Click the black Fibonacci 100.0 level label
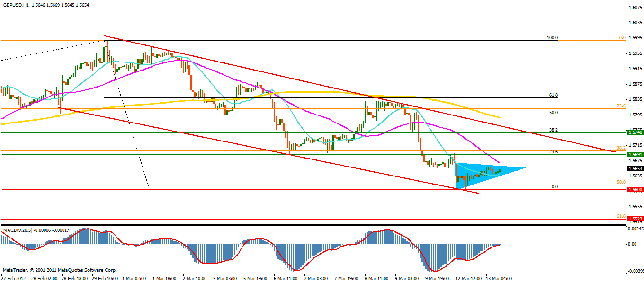 tap(553, 38)
